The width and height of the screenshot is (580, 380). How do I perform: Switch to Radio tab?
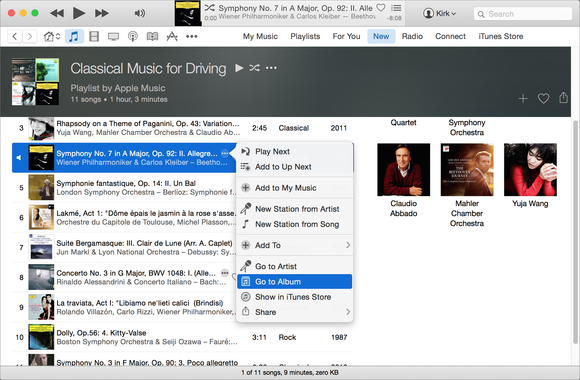pos(412,36)
